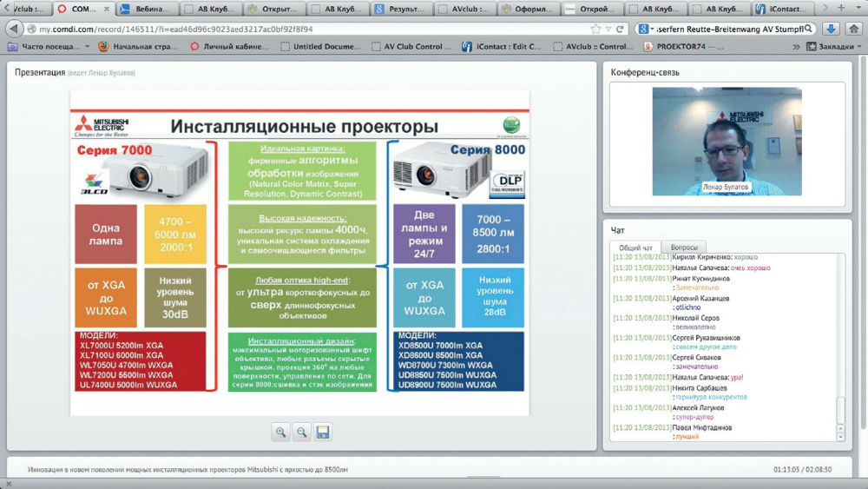868x489 pixels.
Task: Click Павел Мифтадинов's message лучший
Action: point(687,436)
